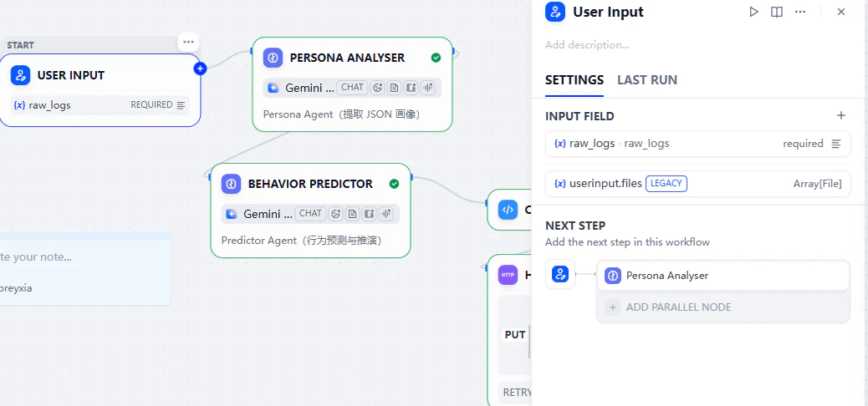Click the code node icon on the canvas

click(508, 210)
